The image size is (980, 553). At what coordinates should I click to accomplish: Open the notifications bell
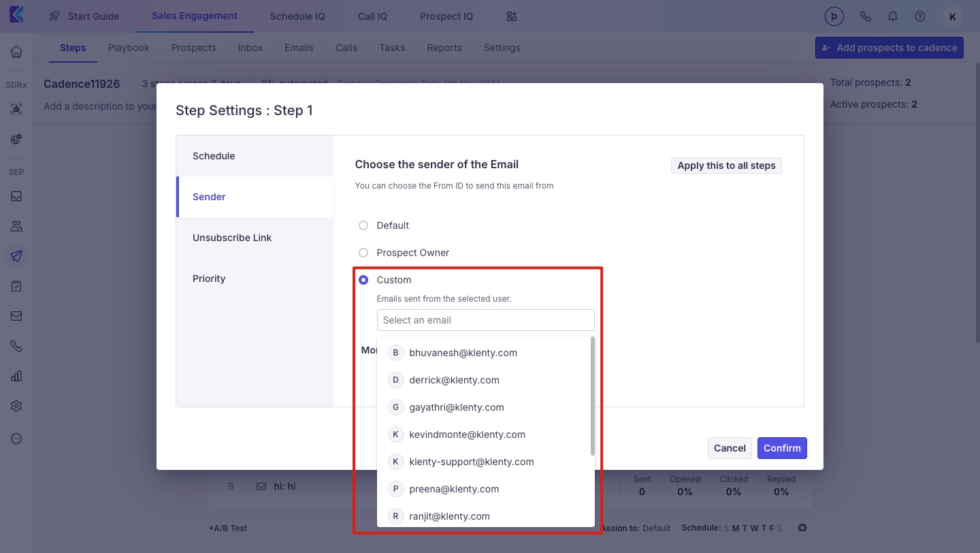893,16
